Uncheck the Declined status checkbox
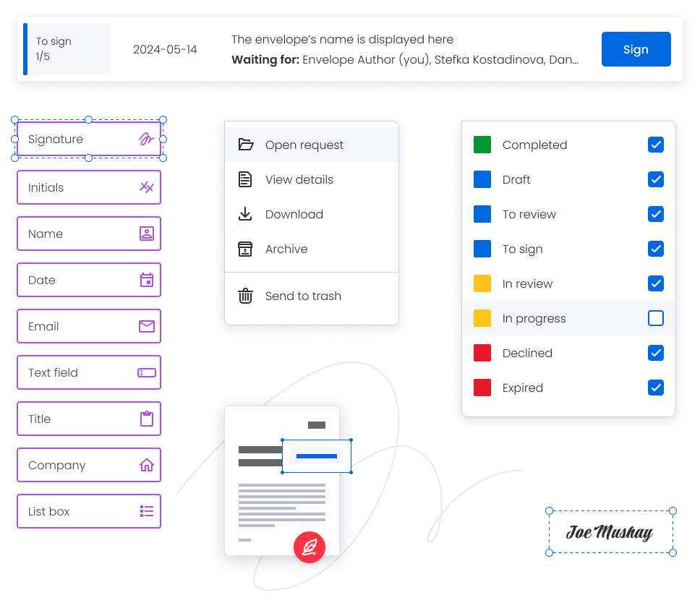700x616 pixels. click(x=655, y=353)
